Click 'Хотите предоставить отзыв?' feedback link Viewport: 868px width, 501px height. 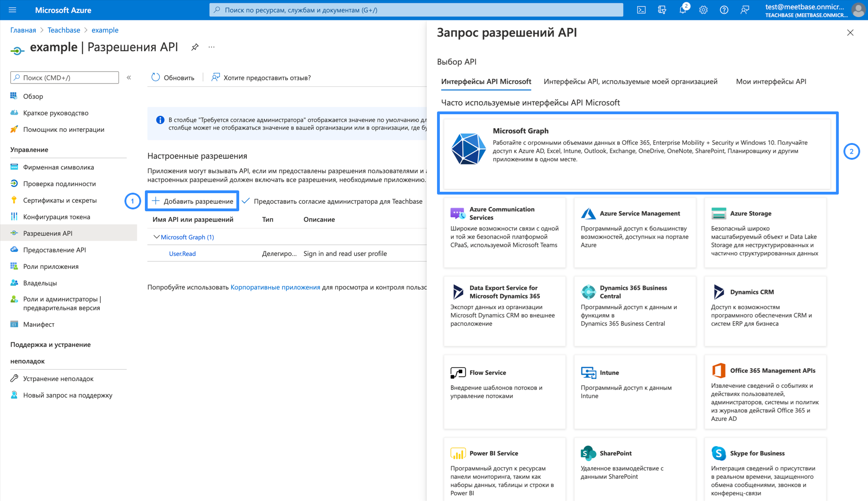click(x=261, y=78)
